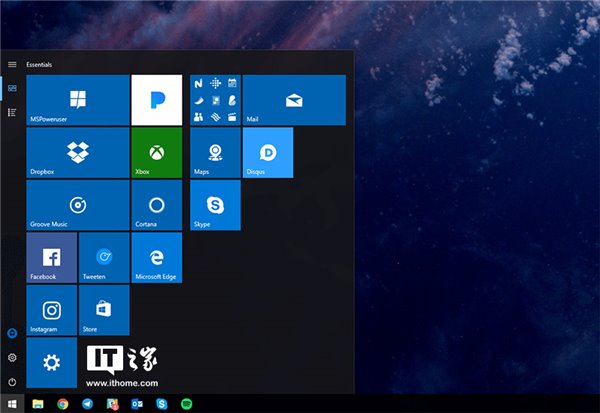This screenshot has height=413, width=600.
Task: Launch the Dropbox tile
Action: (78, 153)
